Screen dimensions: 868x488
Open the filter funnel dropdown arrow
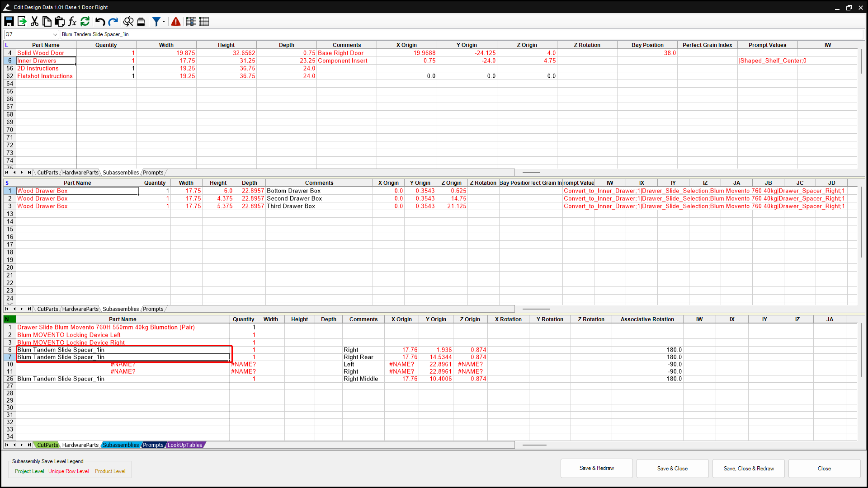click(x=164, y=21)
